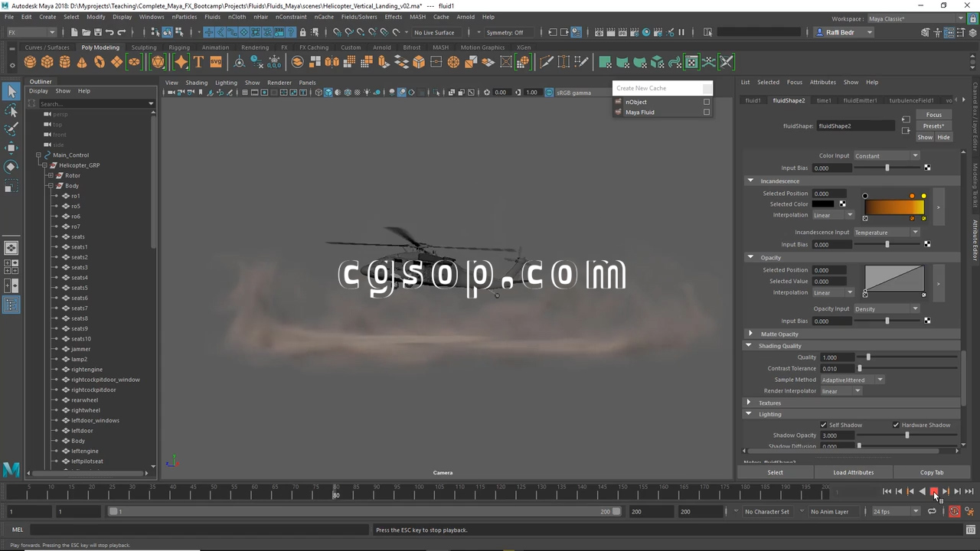This screenshot has width=980, height=551.
Task: Disable the Hardware Shadow checkbox
Action: point(896,425)
